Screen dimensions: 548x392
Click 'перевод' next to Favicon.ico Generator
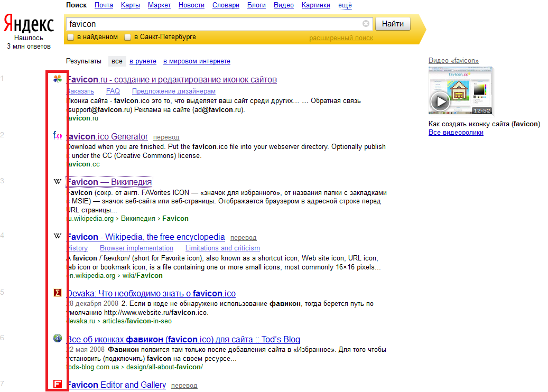[166, 137]
